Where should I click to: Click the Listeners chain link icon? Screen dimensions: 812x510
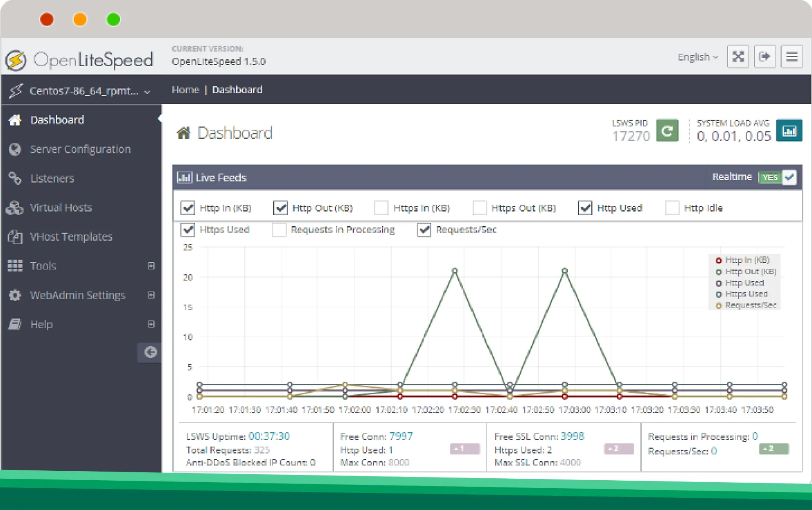[x=15, y=178]
